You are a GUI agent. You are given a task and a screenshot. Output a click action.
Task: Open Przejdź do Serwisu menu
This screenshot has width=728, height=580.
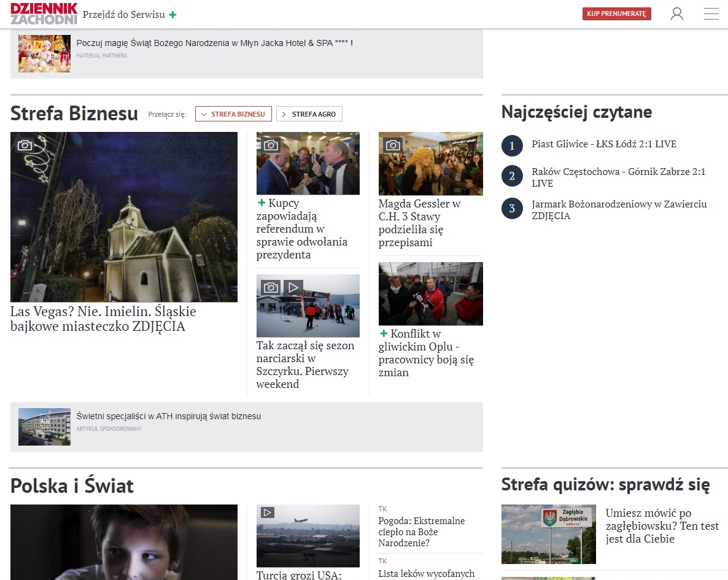[124, 15]
